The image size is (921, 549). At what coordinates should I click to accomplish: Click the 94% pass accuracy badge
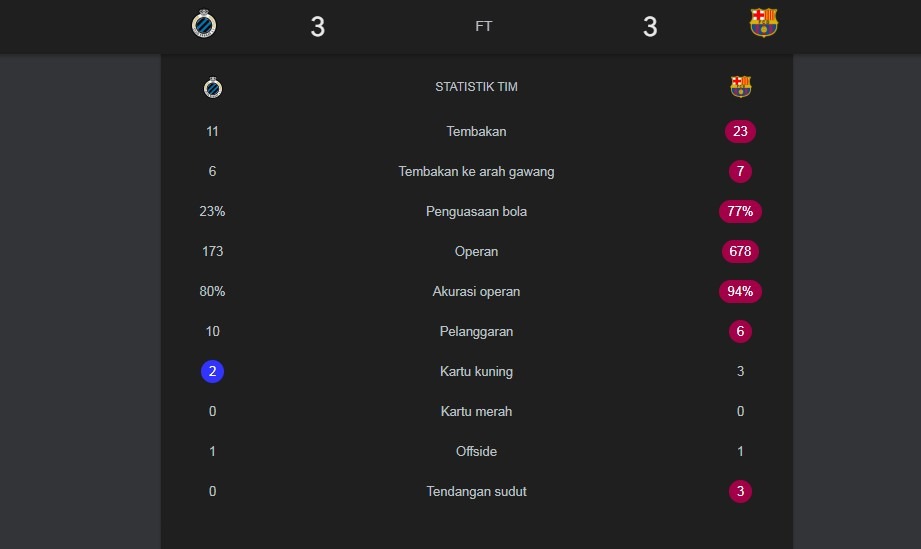tap(740, 291)
